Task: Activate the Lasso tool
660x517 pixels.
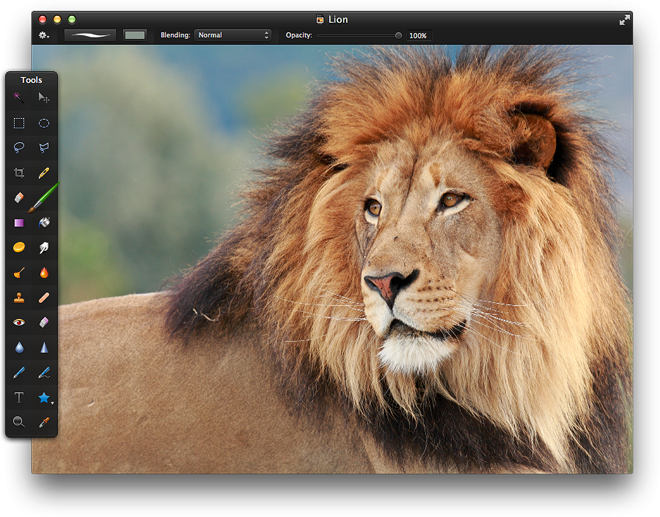Action: coord(19,148)
